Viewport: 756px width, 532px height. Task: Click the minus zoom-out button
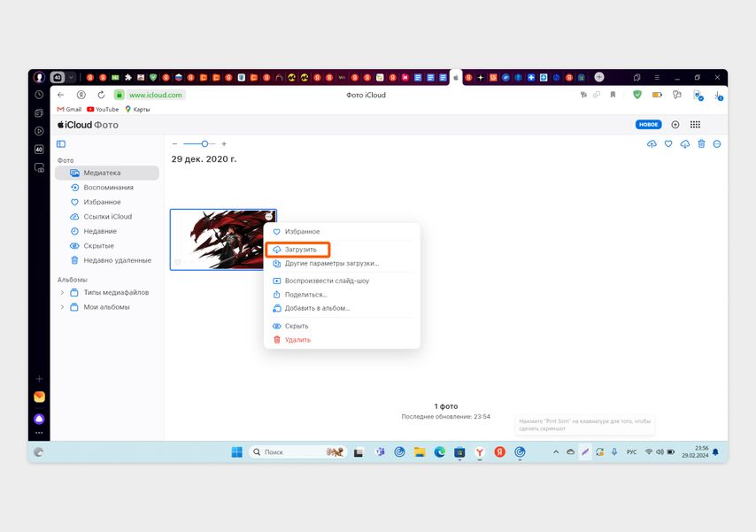point(174,143)
